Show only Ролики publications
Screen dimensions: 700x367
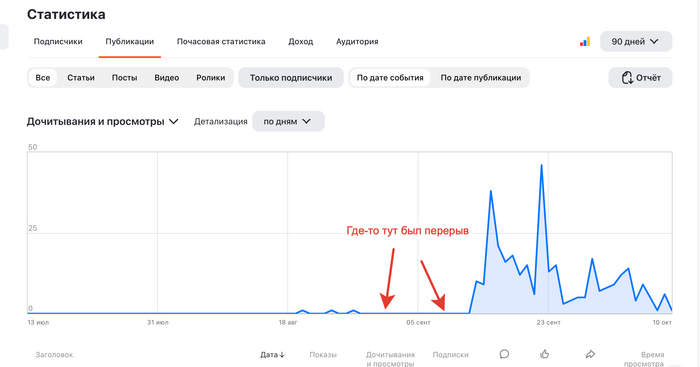point(211,78)
